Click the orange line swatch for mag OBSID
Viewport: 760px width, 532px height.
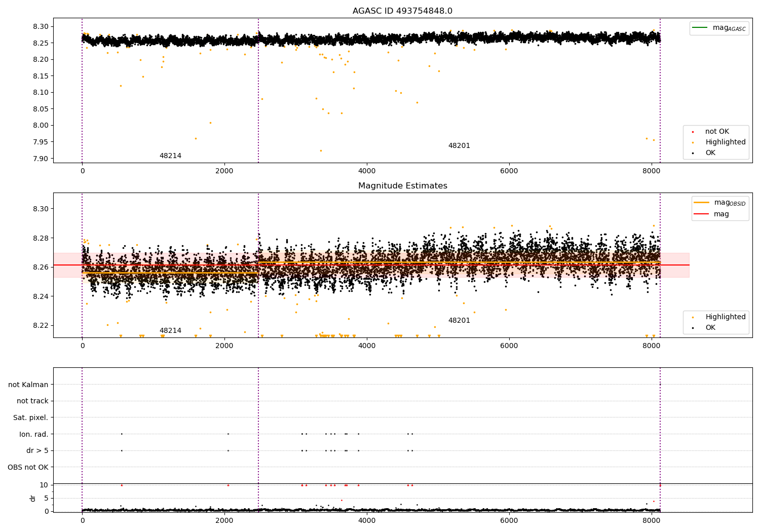(x=702, y=203)
